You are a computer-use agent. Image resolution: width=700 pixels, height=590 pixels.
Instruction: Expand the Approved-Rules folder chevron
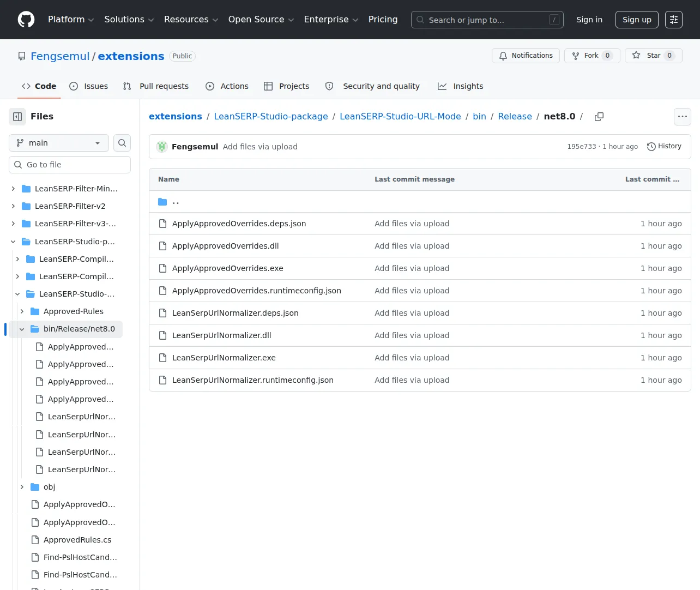click(22, 311)
